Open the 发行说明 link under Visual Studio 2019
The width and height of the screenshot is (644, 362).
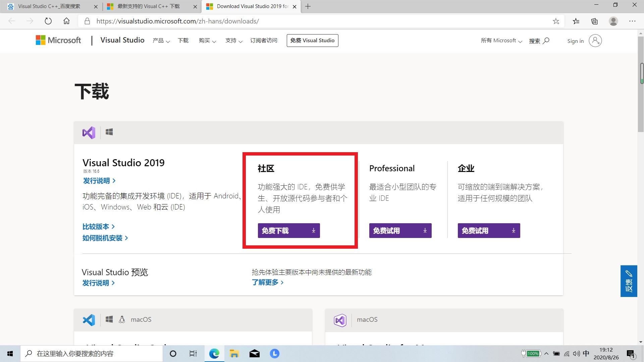pos(97,181)
